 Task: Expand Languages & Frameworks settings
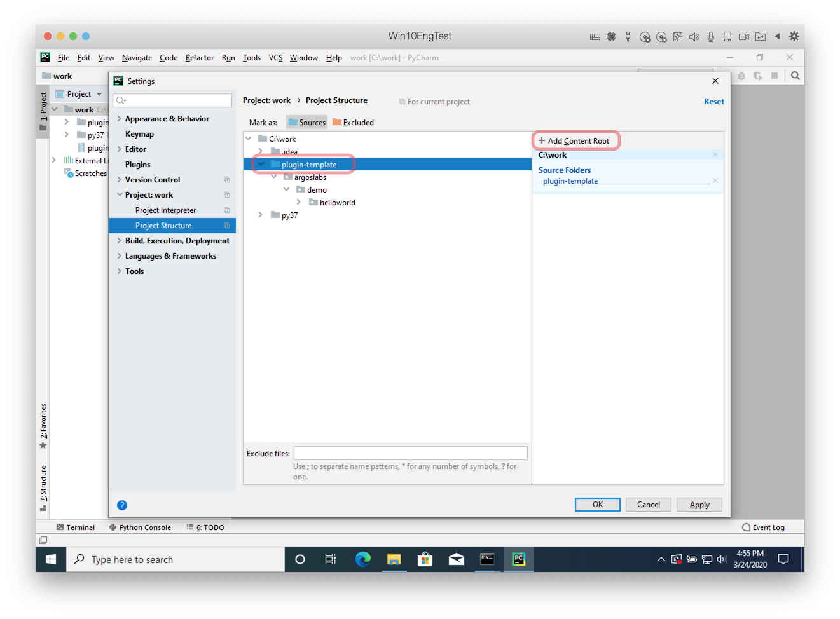119,256
